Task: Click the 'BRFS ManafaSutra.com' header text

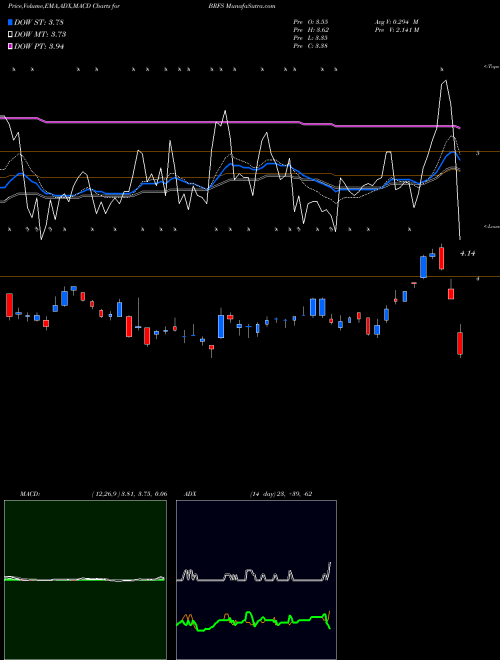Action: 242,6
